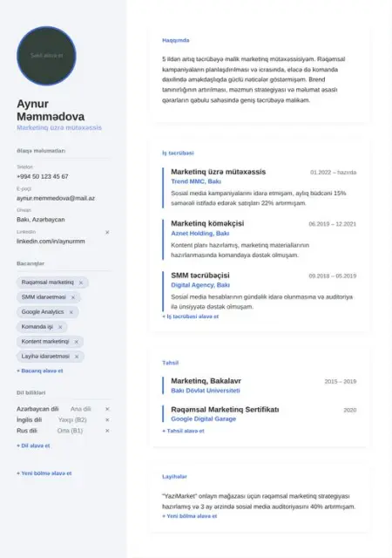
Task: Select the Dil bilikləri section heading
Action: point(31,393)
